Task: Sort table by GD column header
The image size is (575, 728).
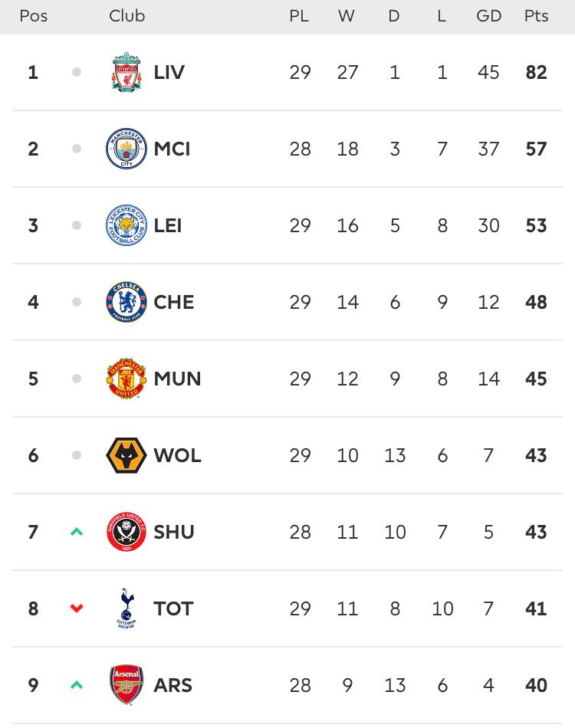Action: click(x=488, y=16)
